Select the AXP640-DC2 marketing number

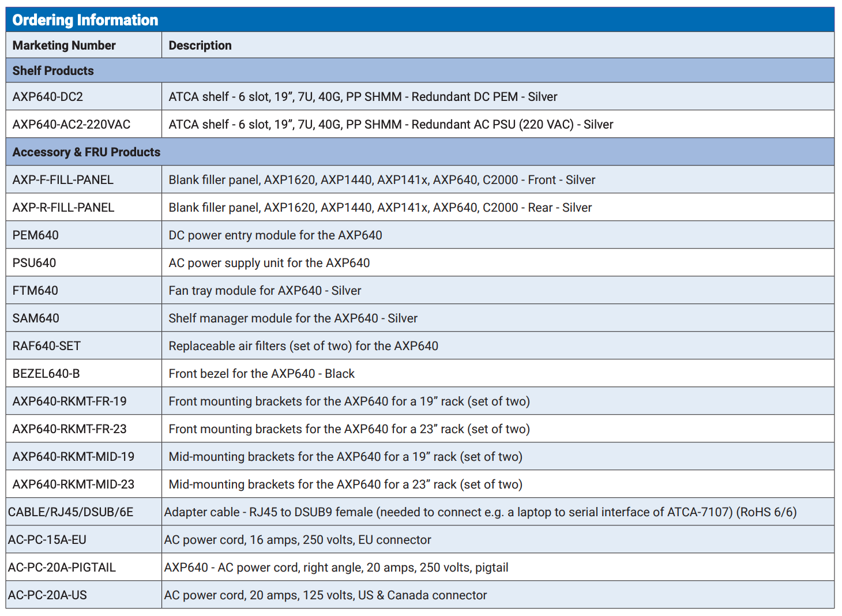48,97
